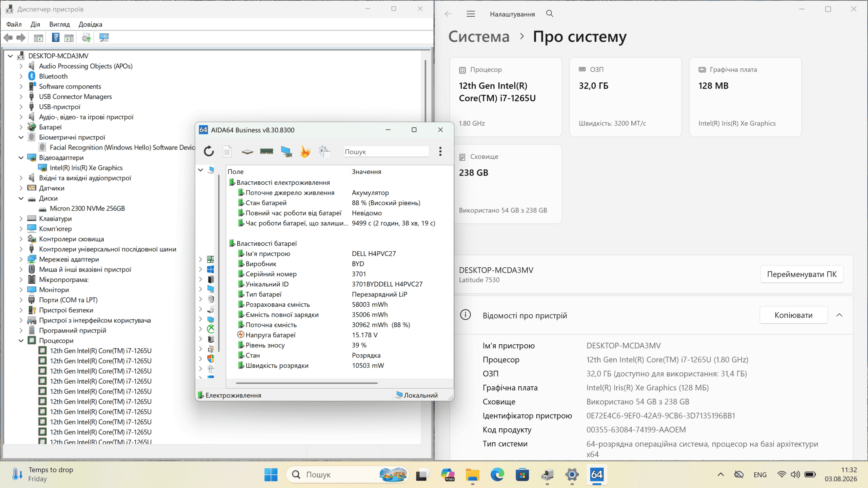Viewport: 868px width, 488px height.
Task: Click the Поле column header in AIDA64
Action: pyautogui.click(x=288, y=172)
